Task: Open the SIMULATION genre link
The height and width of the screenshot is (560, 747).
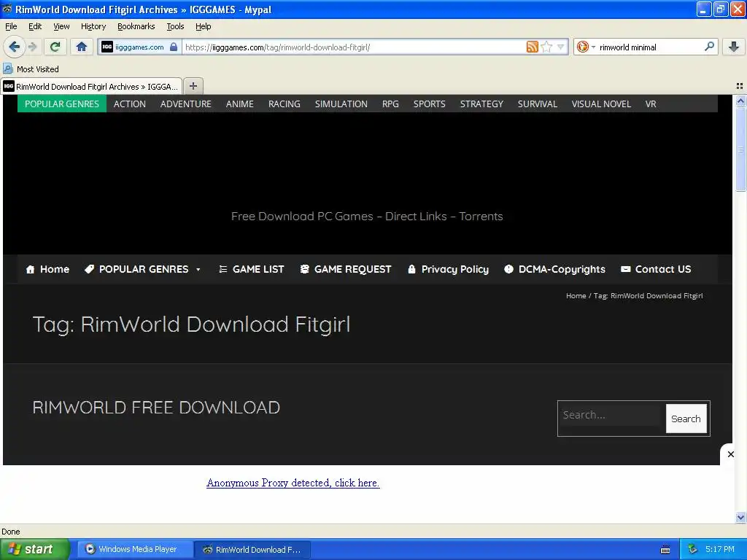Action: 341,104
